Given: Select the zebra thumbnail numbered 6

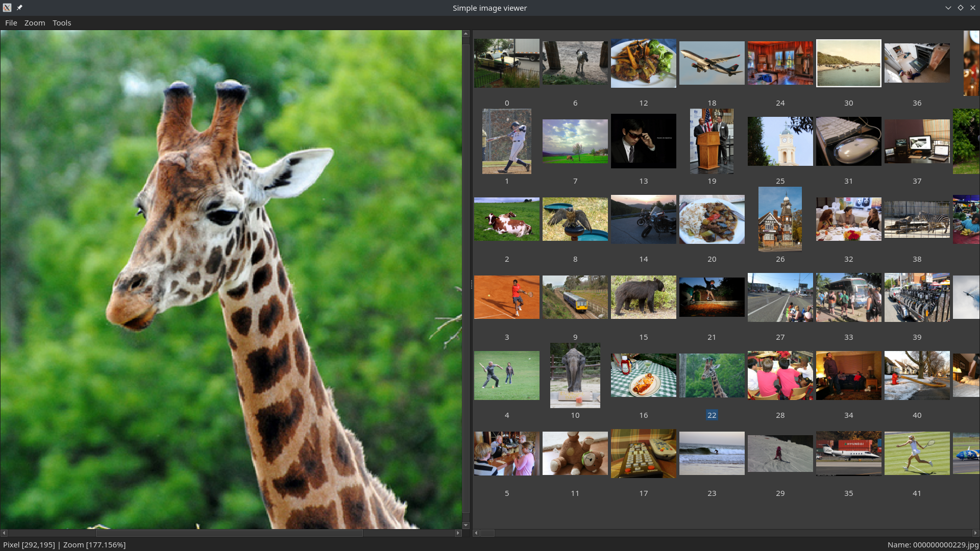Looking at the screenshot, I should pyautogui.click(x=575, y=63).
